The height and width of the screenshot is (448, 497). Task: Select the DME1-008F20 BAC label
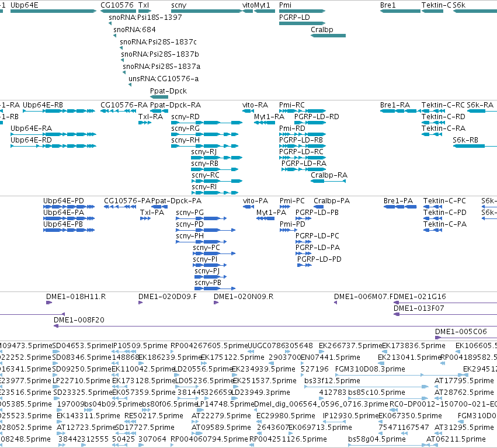click(79, 320)
